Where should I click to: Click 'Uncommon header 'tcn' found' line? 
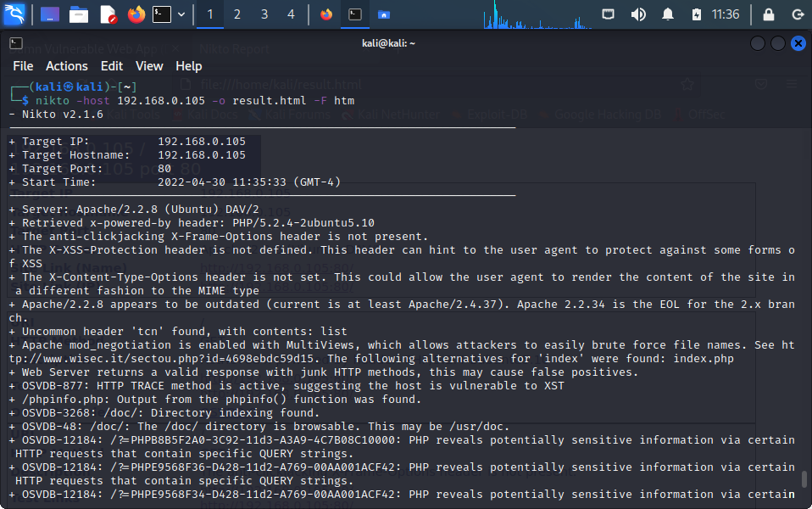tap(178, 331)
